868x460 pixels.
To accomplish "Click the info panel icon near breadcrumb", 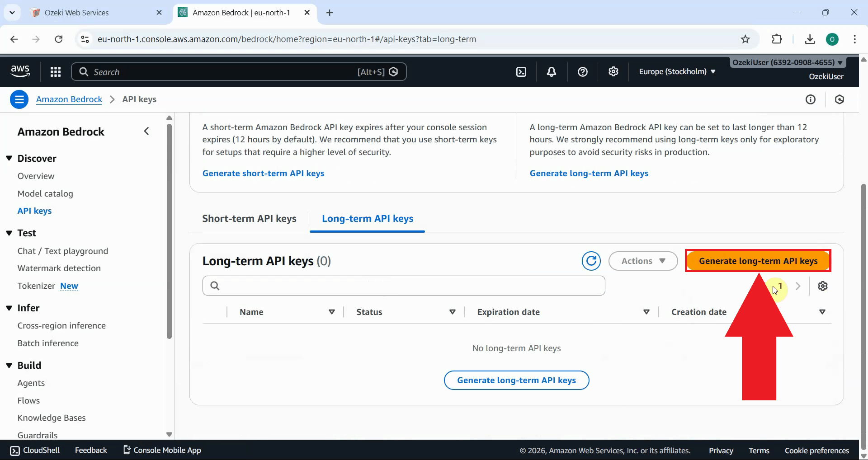I will pyautogui.click(x=811, y=99).
